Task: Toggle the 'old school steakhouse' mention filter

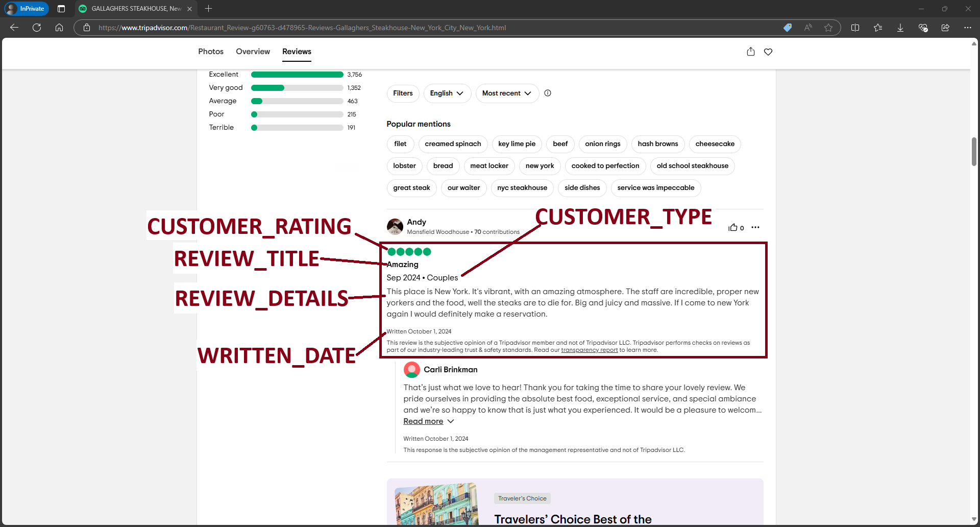Action: (692, 166)
